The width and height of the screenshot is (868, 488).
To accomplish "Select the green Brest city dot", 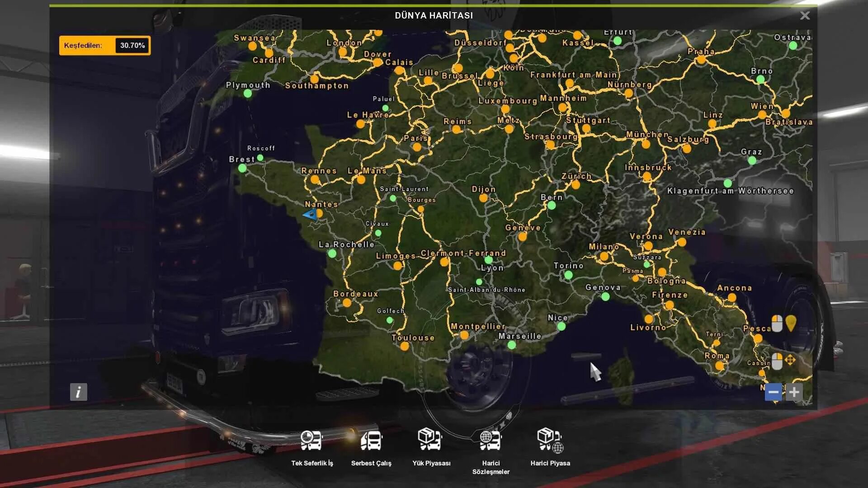I will pos(242,168).
